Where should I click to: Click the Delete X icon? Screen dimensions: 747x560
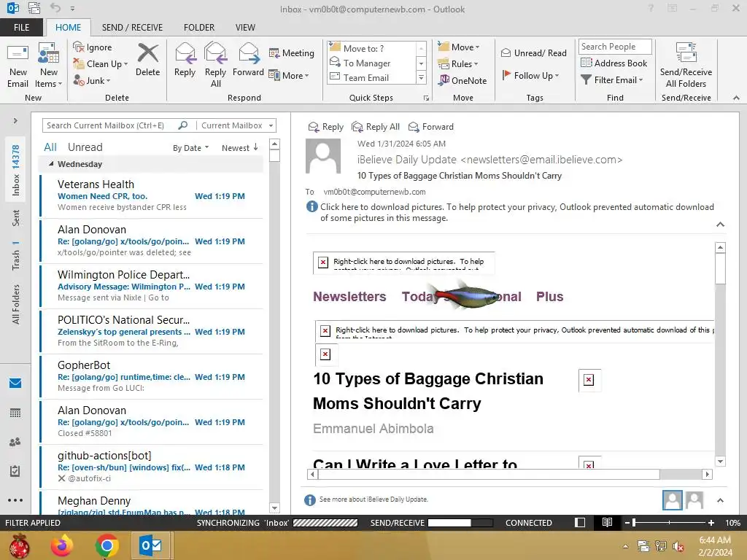click(147, 52)
